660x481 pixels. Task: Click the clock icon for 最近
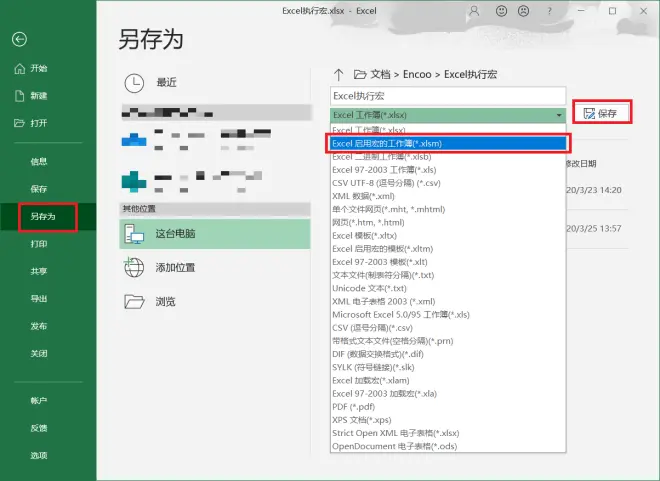(134, 83)
